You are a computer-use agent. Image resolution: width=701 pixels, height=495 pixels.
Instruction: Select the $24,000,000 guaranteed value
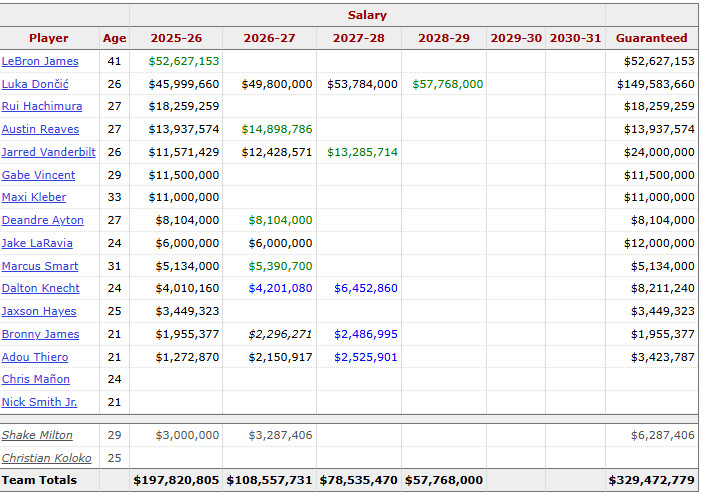[x=659, y=152]
